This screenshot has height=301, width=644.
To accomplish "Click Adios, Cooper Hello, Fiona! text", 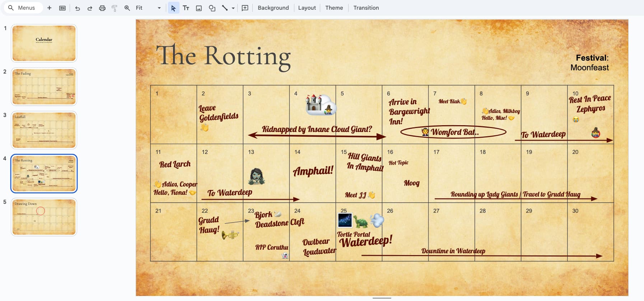I will [x=176, y=188].
